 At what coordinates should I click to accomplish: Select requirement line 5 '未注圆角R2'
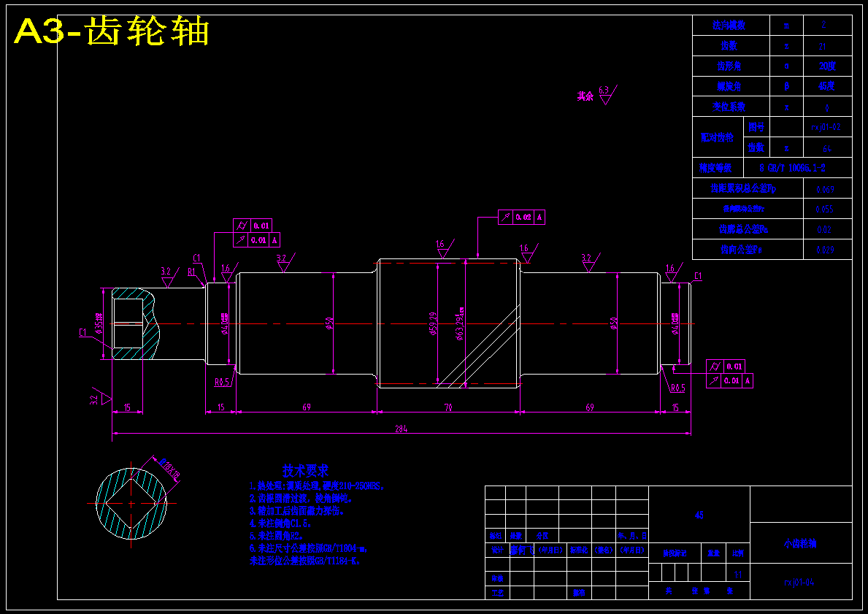point(276,536)
